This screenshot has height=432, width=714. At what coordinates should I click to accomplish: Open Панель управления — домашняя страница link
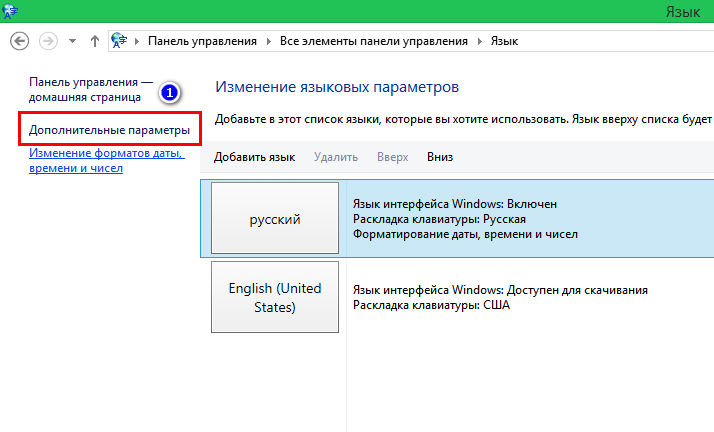[91, 90]
